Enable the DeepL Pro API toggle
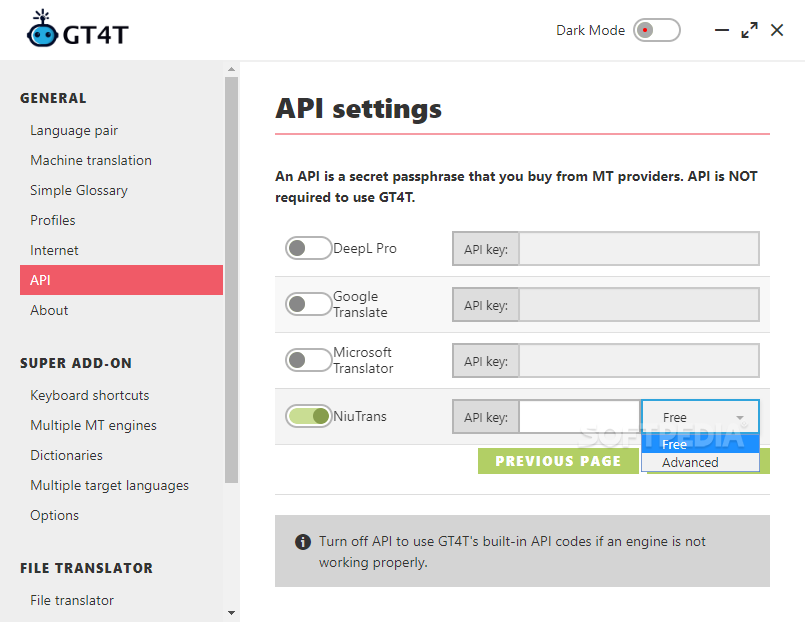 click(x=308, y=248)
